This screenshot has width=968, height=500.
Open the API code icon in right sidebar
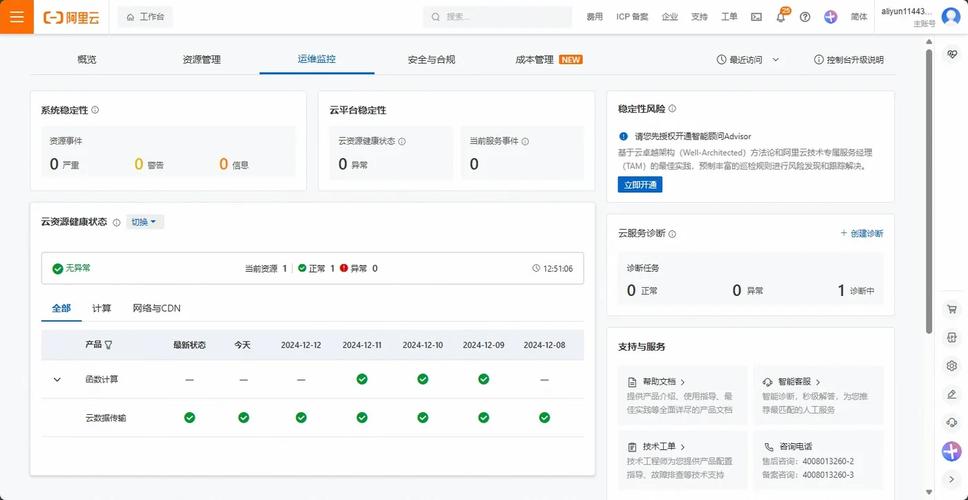point(951,338)
